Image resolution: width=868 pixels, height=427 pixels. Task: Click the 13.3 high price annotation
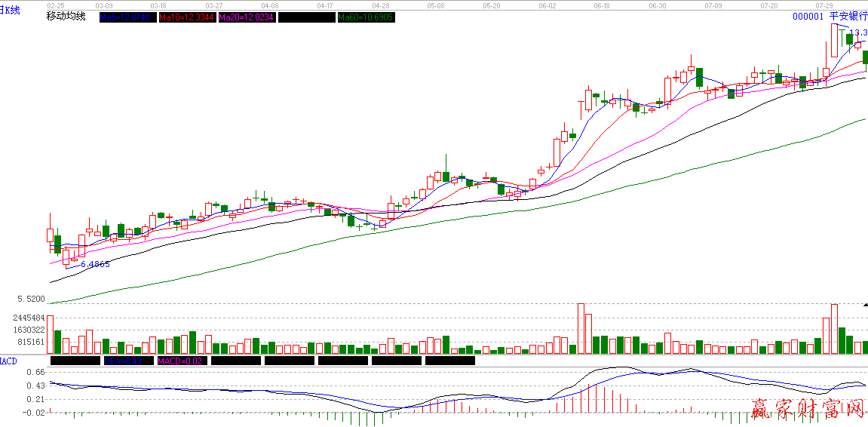[x=857, y=33]
